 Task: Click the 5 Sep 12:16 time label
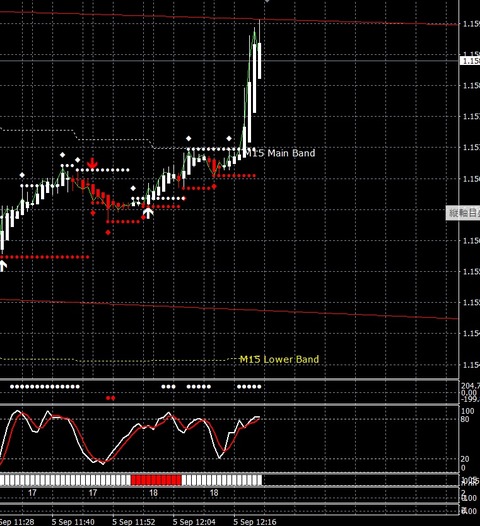(x=255, y=522)
